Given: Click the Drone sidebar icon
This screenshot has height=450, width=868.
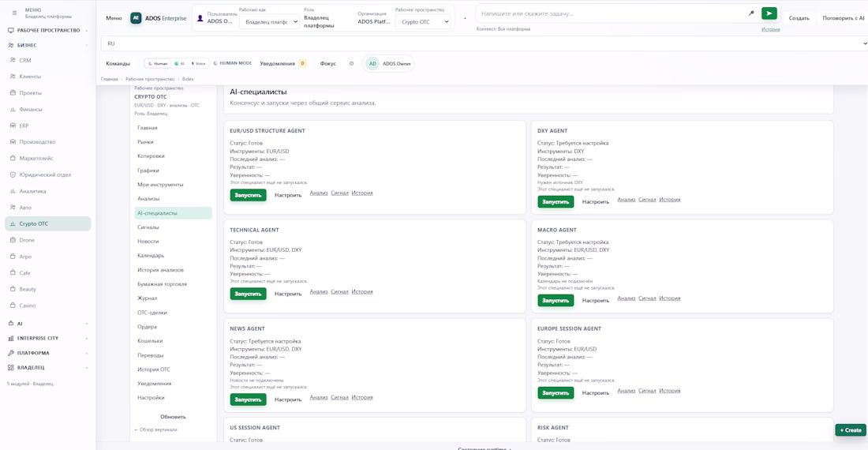Looking at the screenshot, I should point(13,240).
